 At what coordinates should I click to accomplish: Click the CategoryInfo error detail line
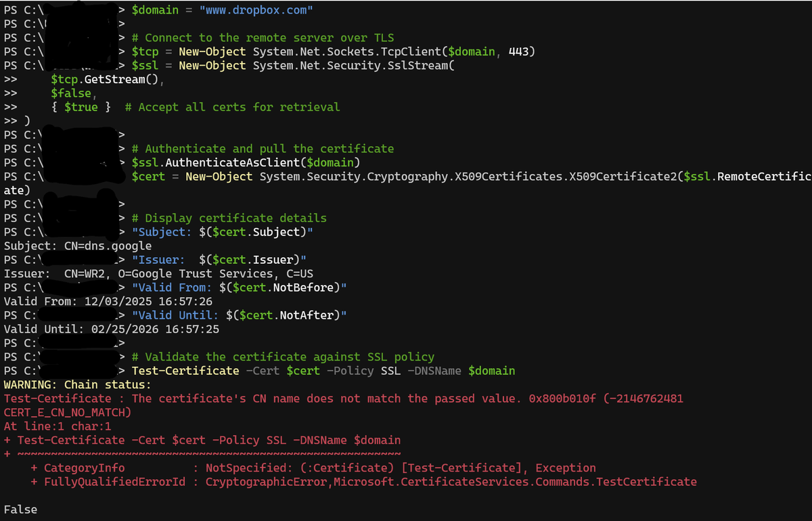coord(313,468)
